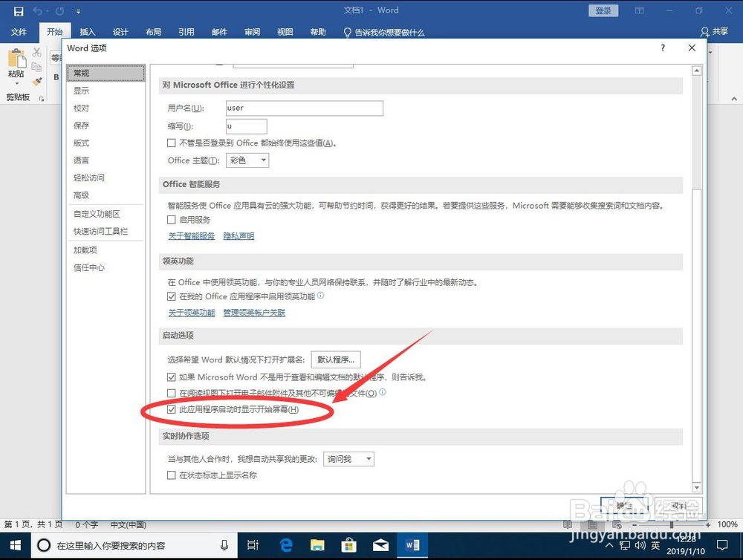Image resolution: width=743 pixels, height=560 pixels.
Task: Toggle show names on presence flags checkbox
Action: [x=172, y=475]
